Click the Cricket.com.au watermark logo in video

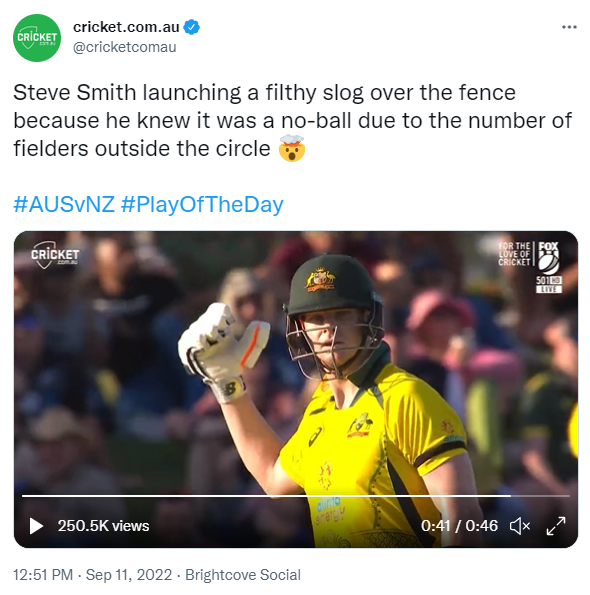coord(55,255)
